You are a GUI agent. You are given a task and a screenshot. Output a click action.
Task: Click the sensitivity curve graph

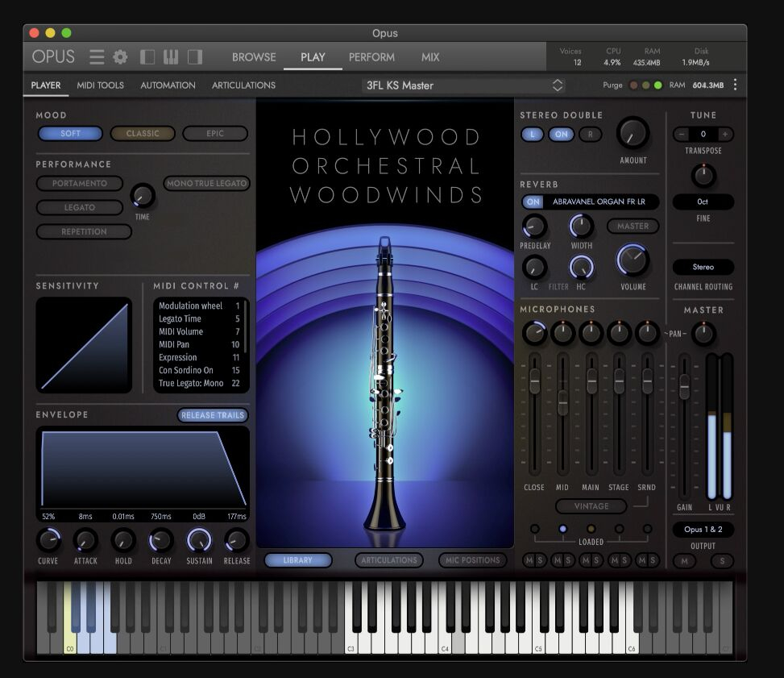click(x=84, y=345)
